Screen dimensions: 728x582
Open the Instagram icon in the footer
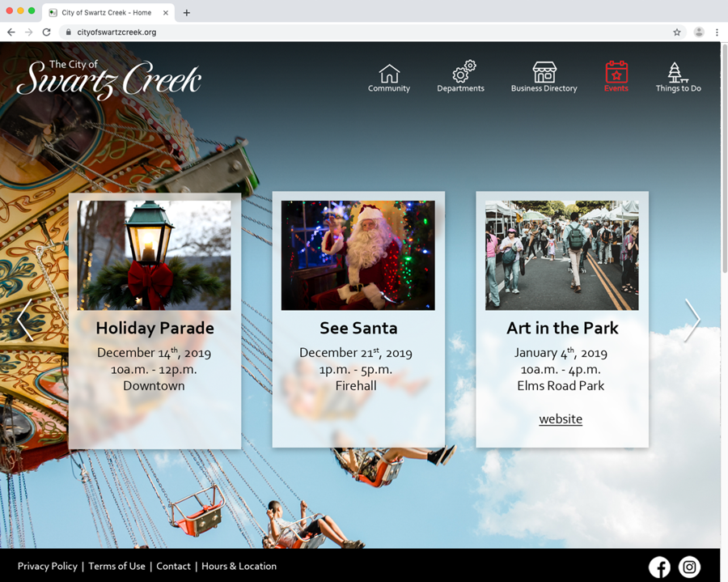pos(689,567)
